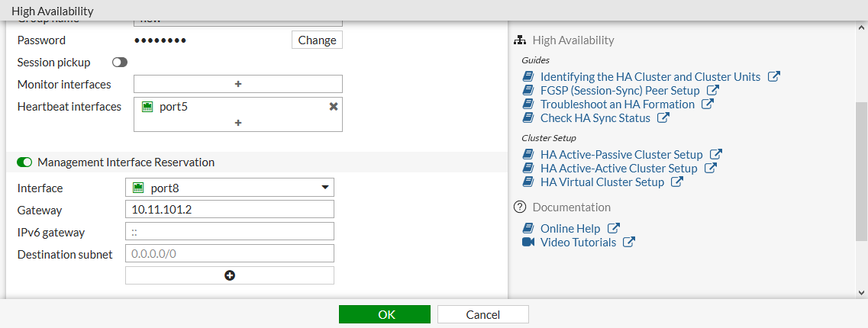This screenshot has height=328, width=868.
Task: Confirm settings with the OK button
Action: 385,314
